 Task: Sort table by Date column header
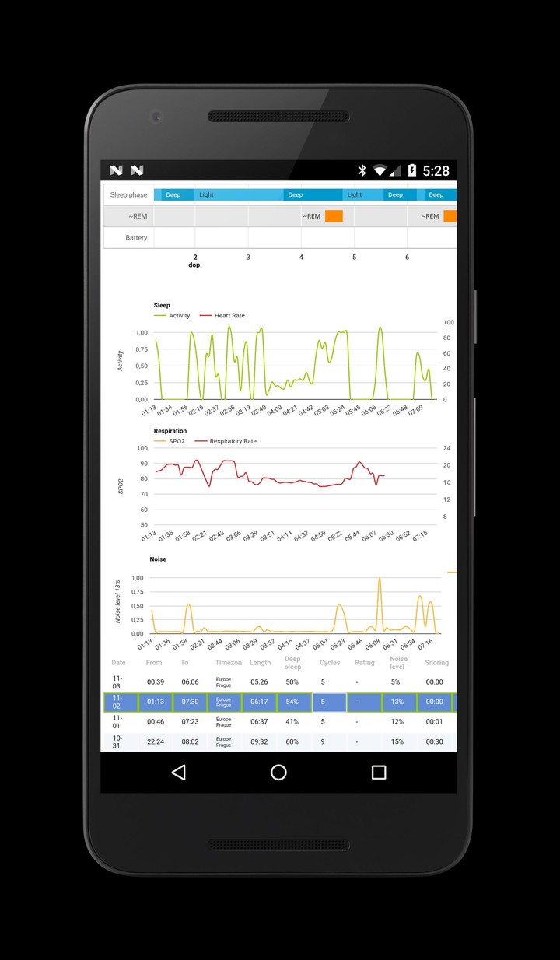[x=118, y=663]
